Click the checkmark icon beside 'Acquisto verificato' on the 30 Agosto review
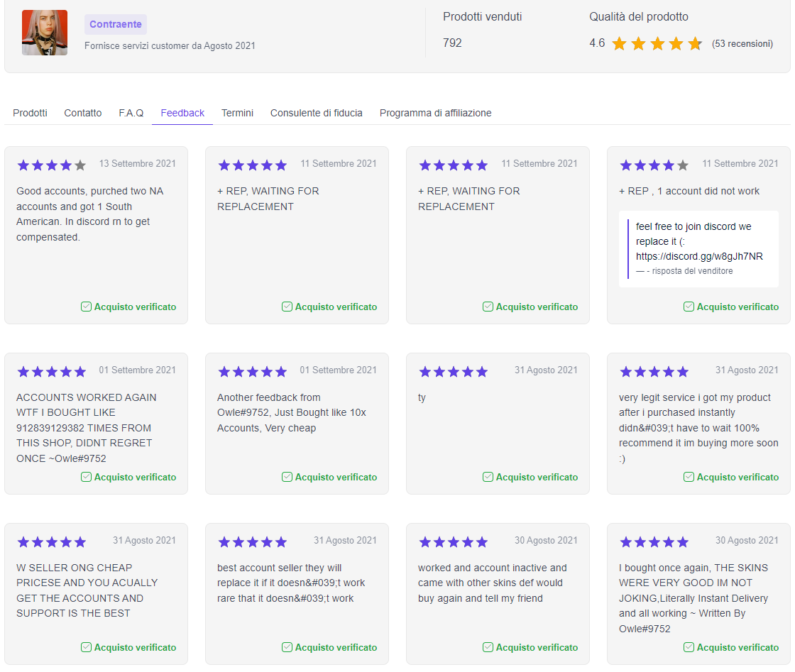This screenshot has width=795, height=672. 488,647
